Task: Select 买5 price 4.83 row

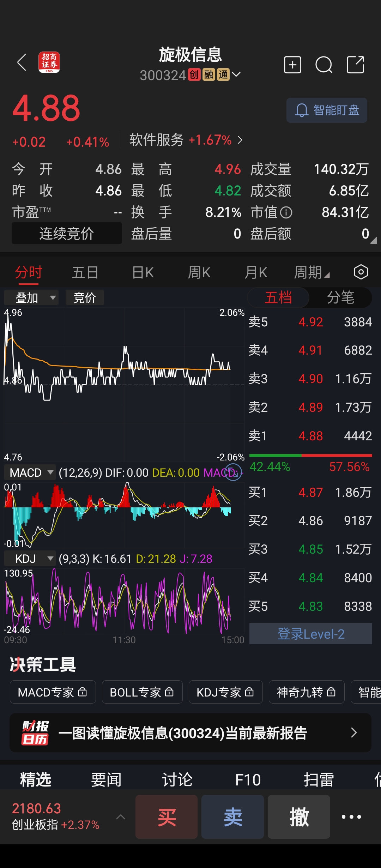Action: tap(310, 606)
